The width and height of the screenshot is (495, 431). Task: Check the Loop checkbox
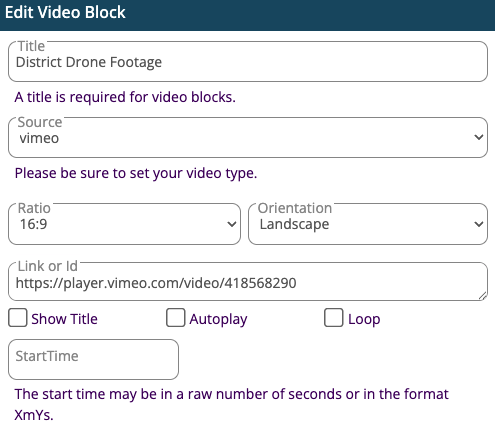[334, 318]
